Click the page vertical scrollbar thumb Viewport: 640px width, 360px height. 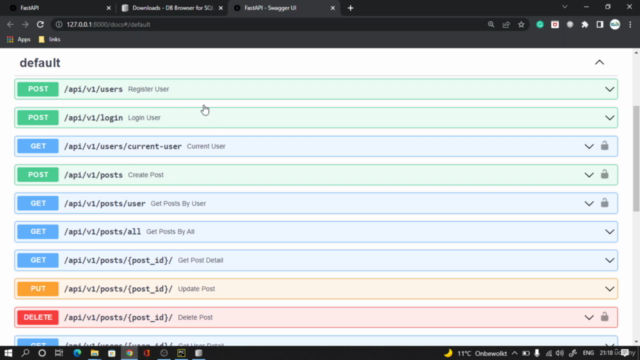pos(636,158)
